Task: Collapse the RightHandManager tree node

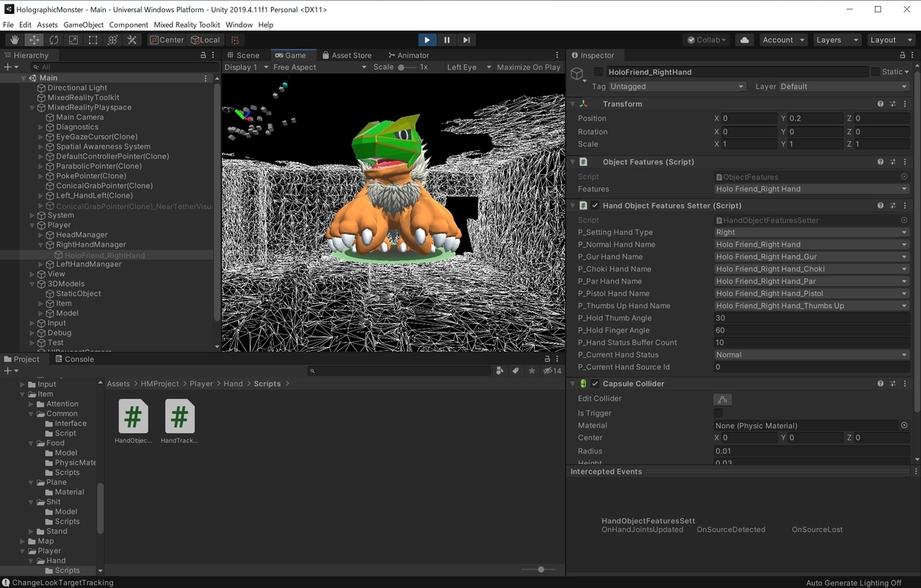Action: pos(41,245)
